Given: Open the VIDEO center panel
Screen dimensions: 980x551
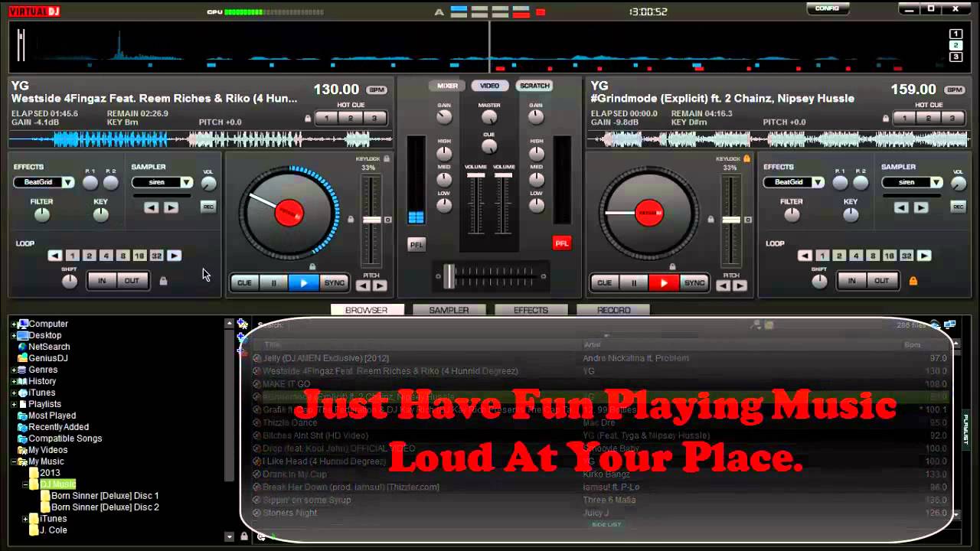Looking at the screenshot, I should (490, 86).
